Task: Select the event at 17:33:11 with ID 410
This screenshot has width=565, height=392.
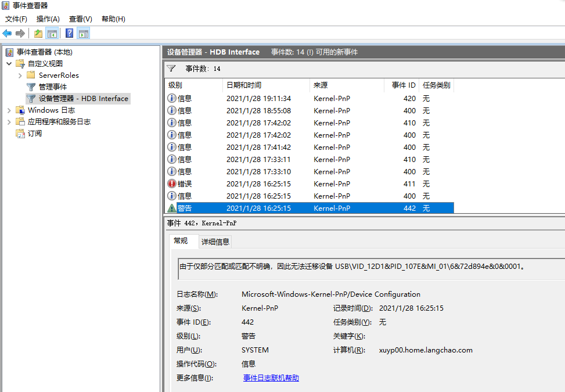Action: 310,160
